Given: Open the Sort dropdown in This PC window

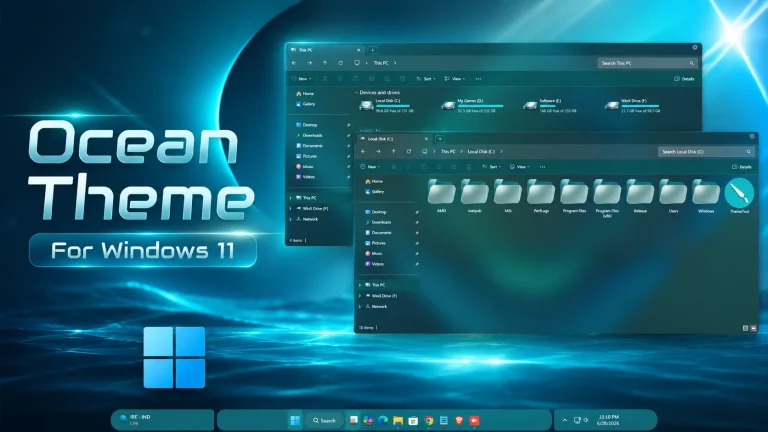Looking at the screenshot, I should pyautogui.click(x=426, y=79).
